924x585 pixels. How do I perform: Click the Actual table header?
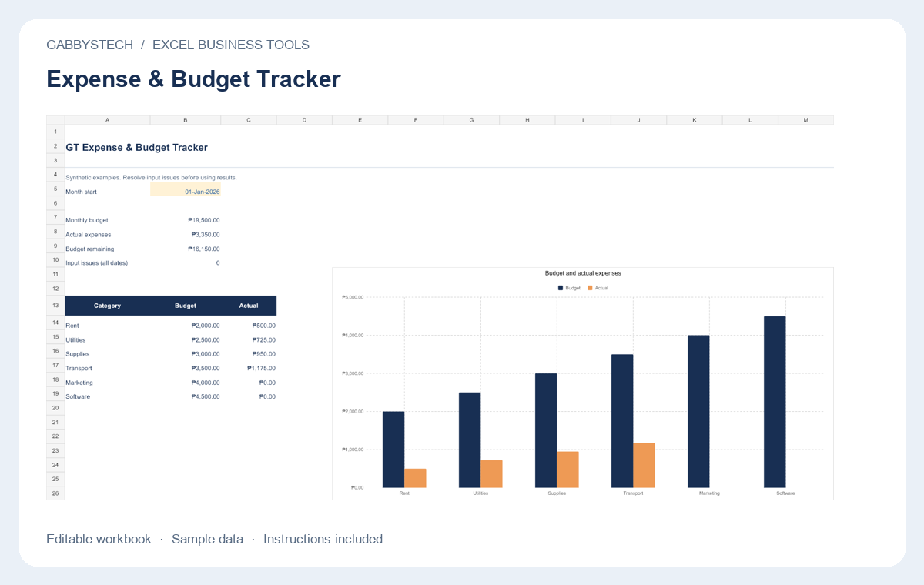pos(249,306)
